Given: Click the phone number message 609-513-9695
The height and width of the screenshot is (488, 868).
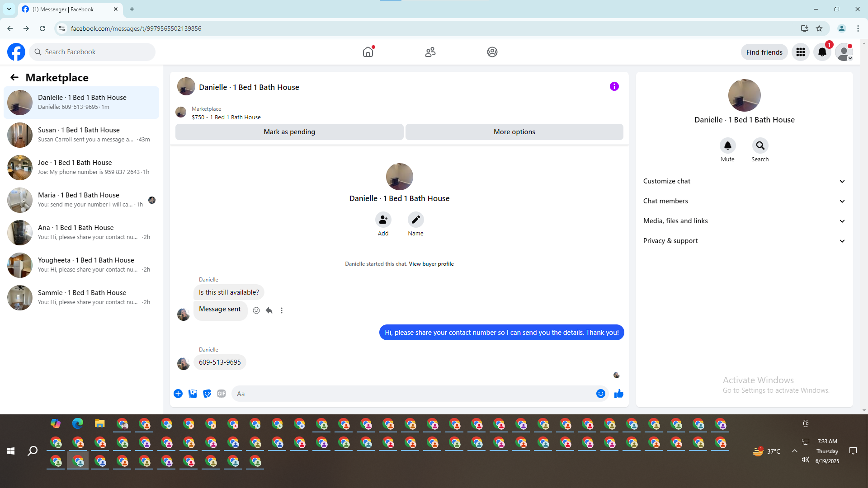Looking at the screenshot, I should [220, 362].
